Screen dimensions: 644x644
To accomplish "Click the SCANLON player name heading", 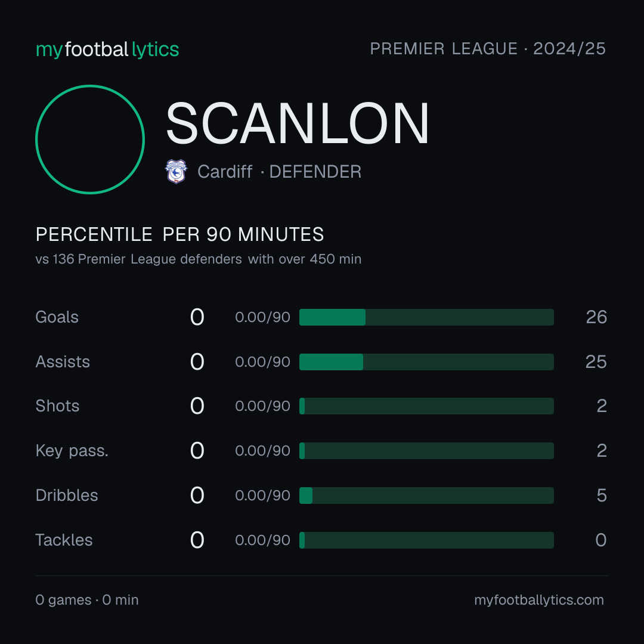I will [x=298, y=123].
